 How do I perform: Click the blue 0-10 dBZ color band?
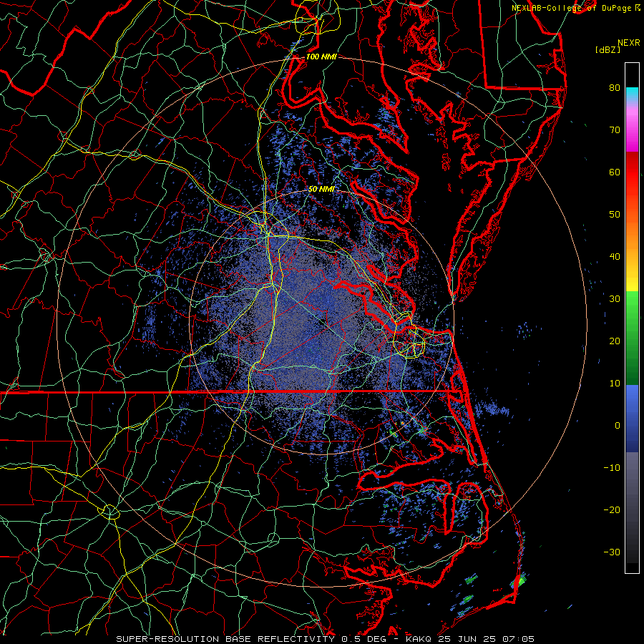(x=632, y=406)
